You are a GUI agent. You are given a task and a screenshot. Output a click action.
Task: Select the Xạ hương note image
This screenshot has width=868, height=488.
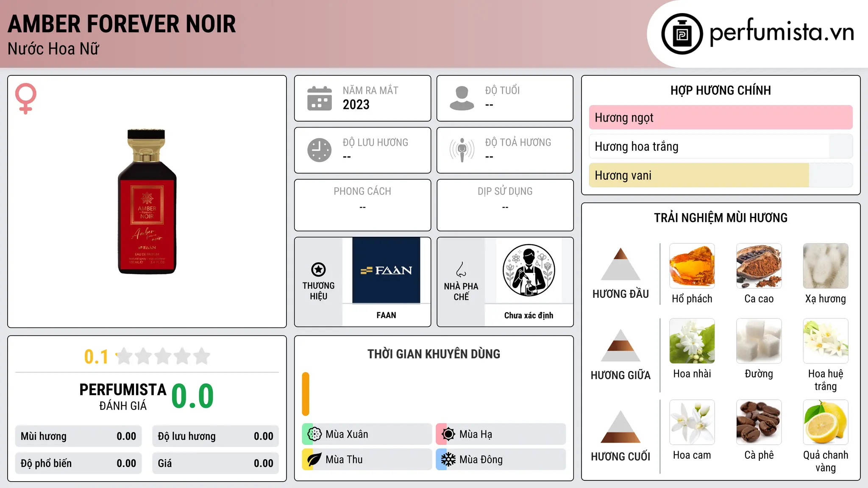coord(826,266)
